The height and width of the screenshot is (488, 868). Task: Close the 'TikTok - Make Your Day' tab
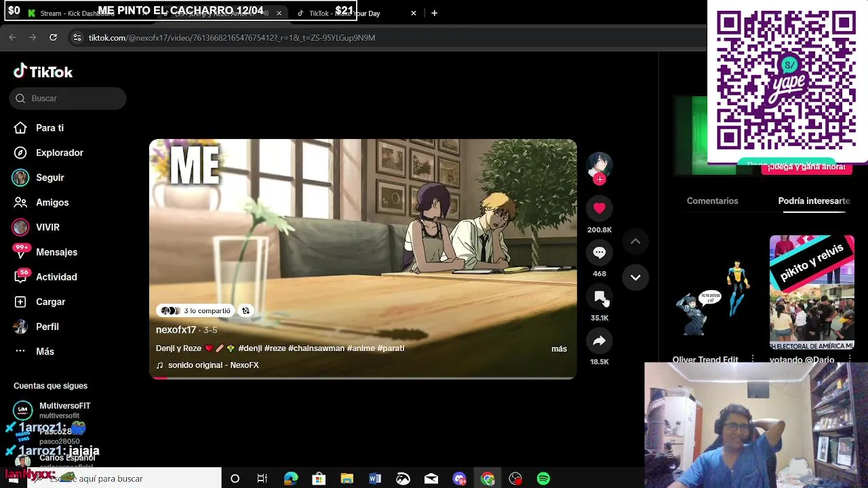(414, 13)
